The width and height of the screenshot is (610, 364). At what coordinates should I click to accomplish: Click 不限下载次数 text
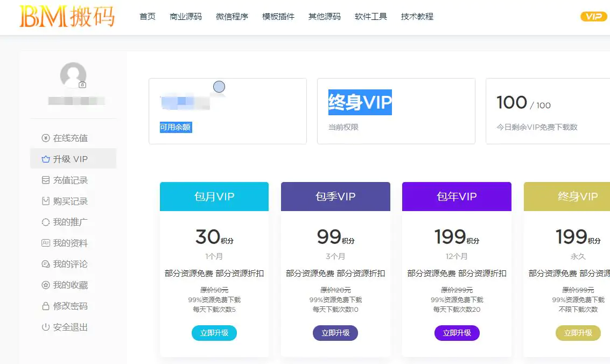(578, 310)
